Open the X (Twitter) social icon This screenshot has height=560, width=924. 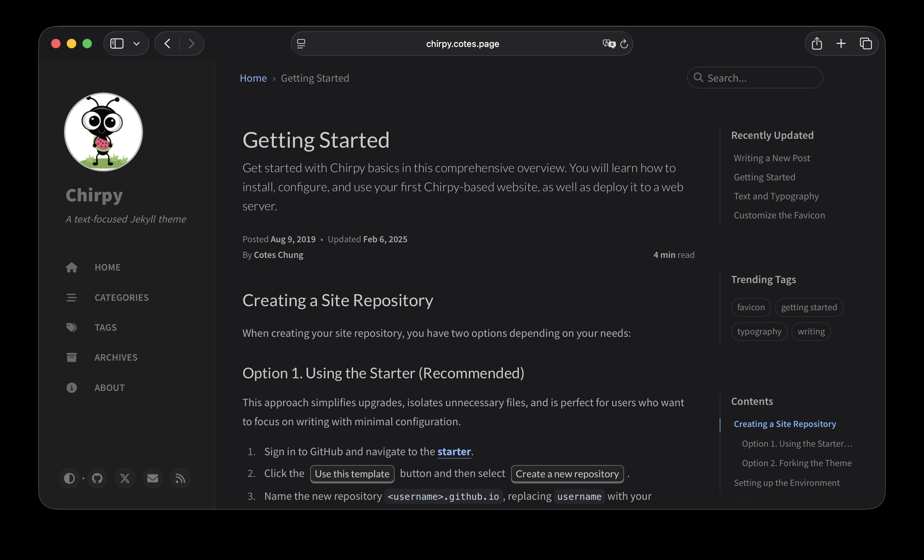point(125,478)
